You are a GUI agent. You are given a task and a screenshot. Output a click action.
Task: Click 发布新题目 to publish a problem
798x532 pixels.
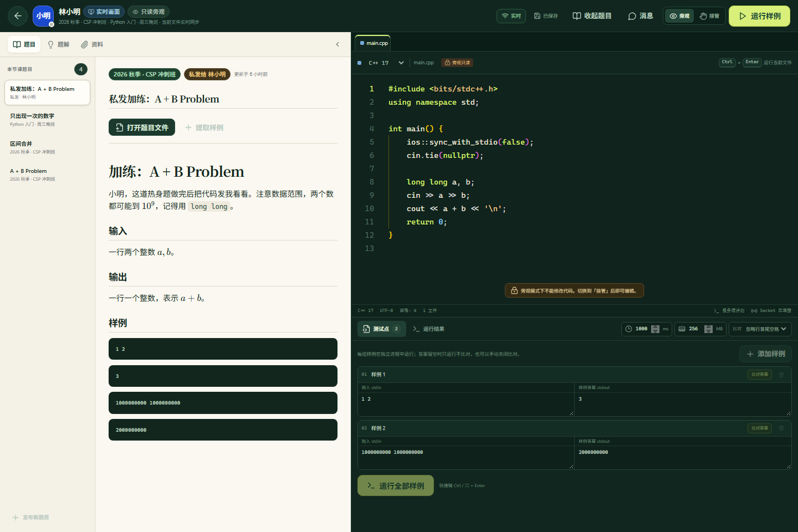coord(31,518)
